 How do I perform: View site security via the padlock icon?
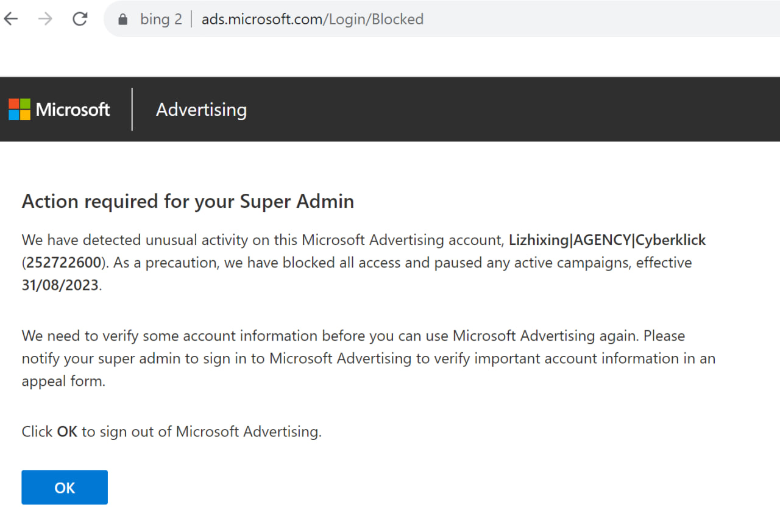(122, 20)
